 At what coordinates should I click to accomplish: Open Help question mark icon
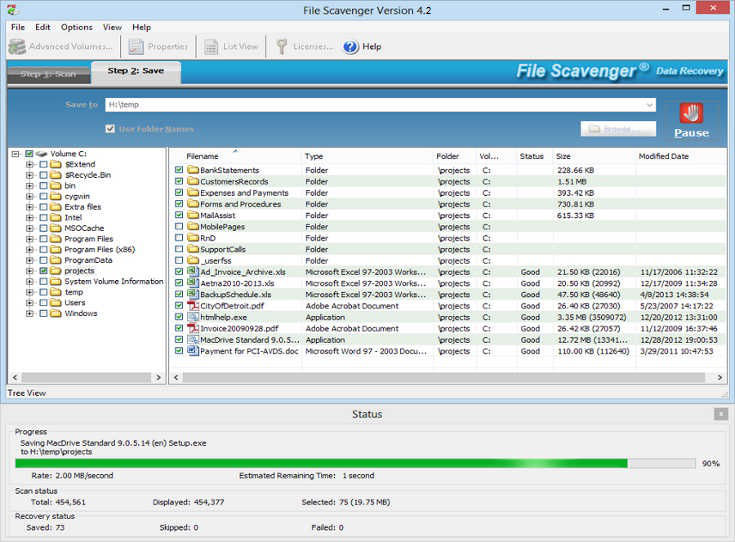click(x=351, y=47)
